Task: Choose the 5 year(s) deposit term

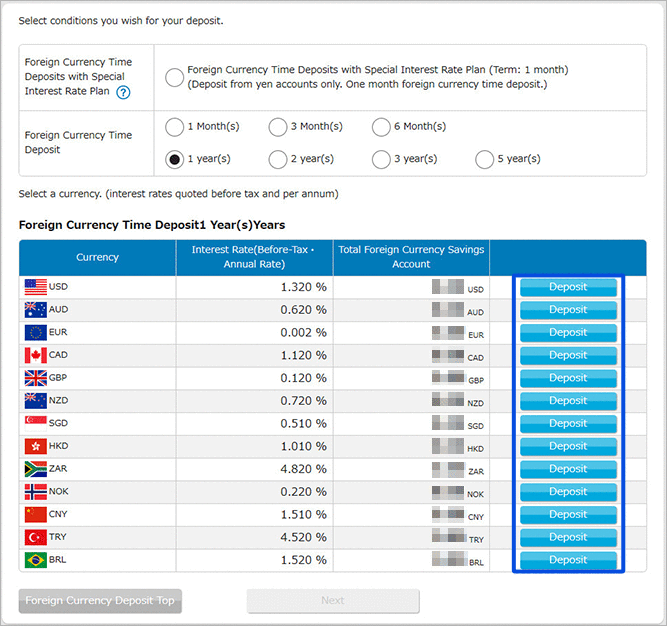Action: coord(484,159)
